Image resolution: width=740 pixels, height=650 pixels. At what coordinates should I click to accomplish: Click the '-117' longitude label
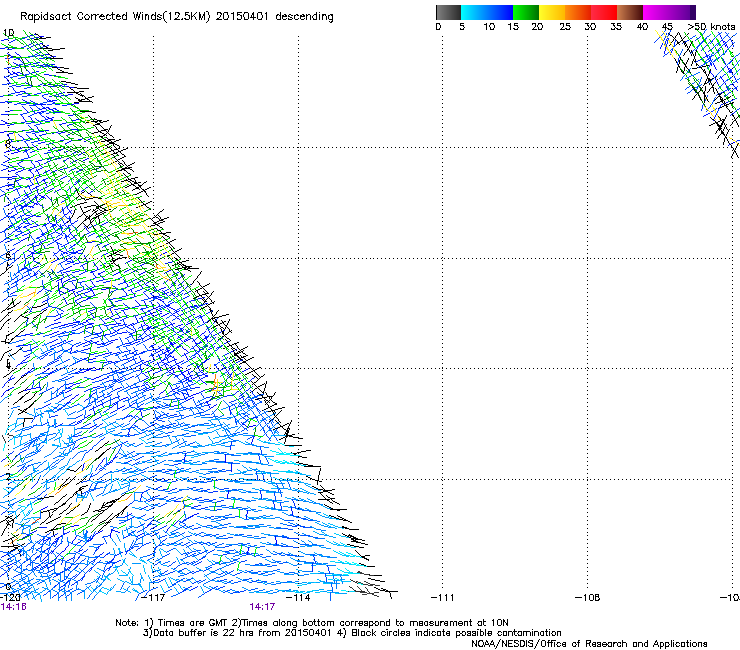point(154,598)
